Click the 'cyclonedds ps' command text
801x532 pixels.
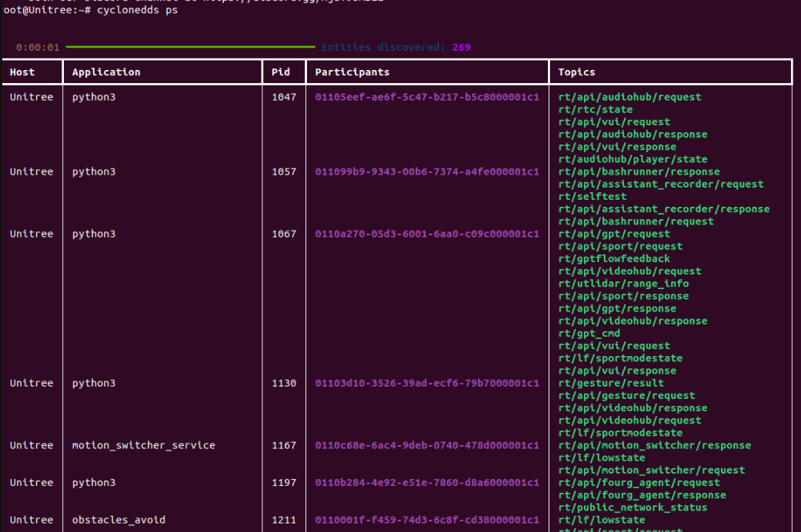tap(138, 10)
